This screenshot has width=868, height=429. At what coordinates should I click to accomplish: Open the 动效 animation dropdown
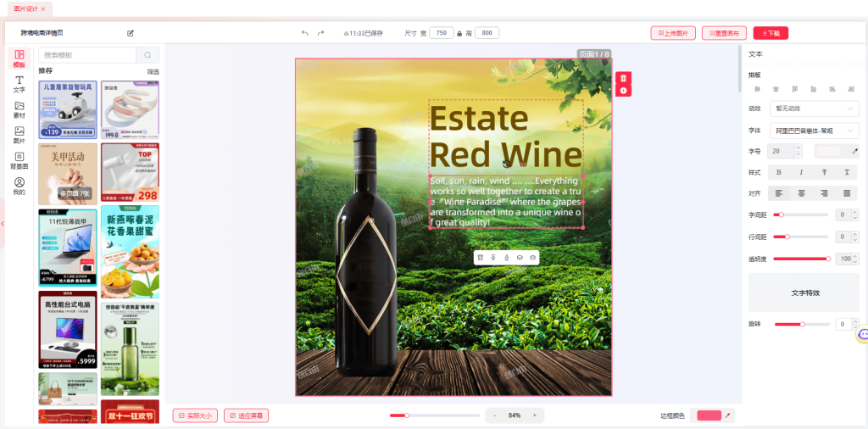(x=813, y=109)
